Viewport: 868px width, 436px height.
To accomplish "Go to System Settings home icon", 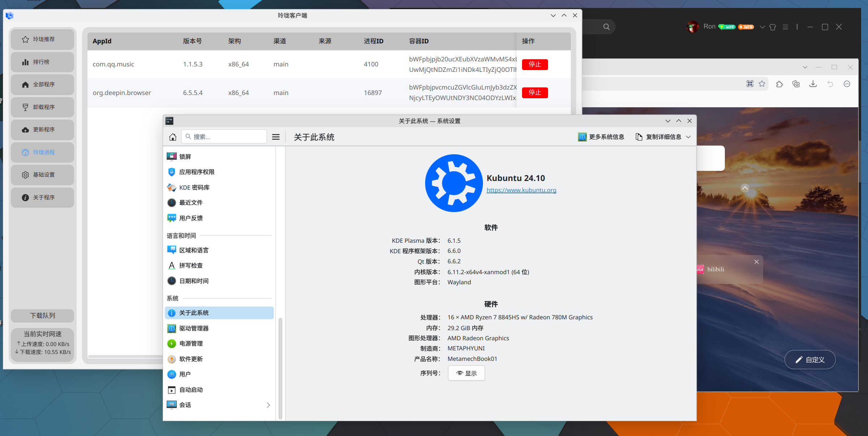I will [x=173, y=137].
